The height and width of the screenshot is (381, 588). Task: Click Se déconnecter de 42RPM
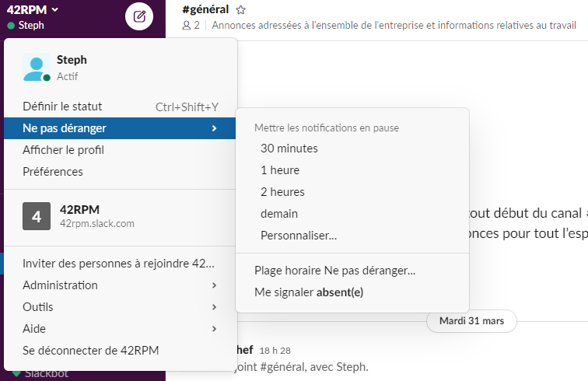(x=120, y=351)
